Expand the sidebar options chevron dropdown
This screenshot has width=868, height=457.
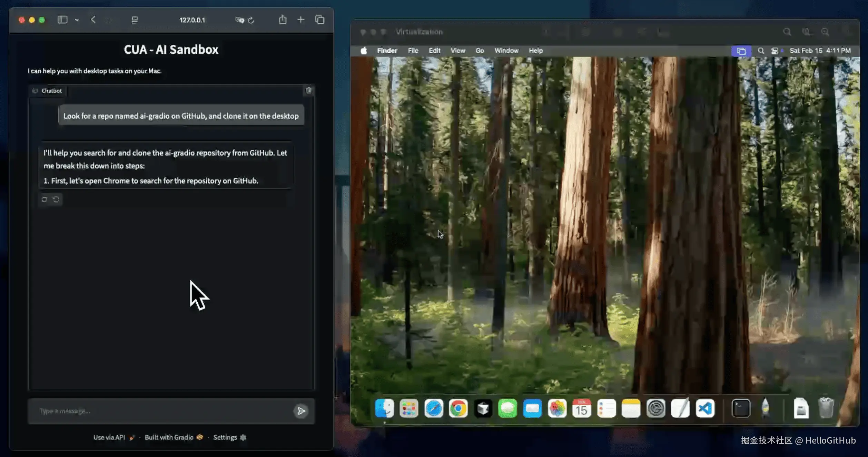click(77, 20)
